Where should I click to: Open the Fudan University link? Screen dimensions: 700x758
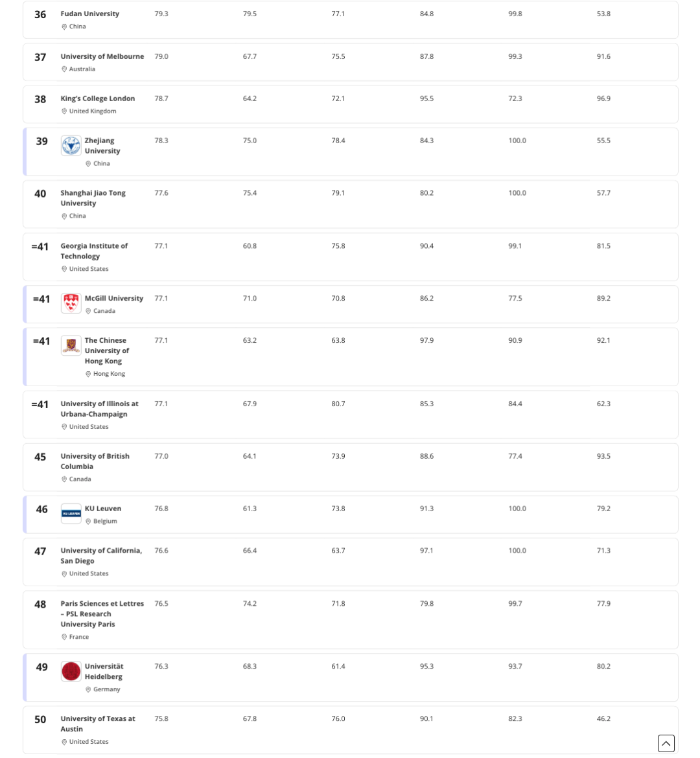(x=89, y=14)
